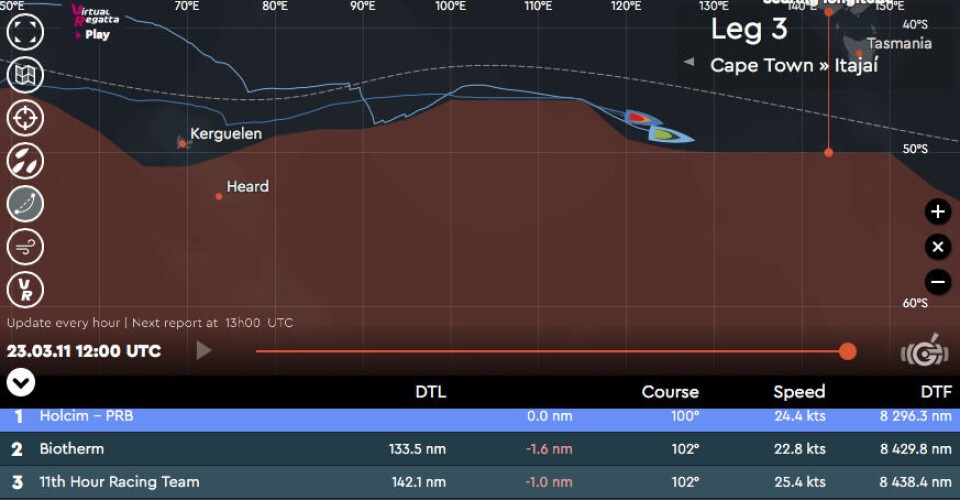960x500 pixels.
Task: Open the folded map layer icon
Action: point(24,74)
